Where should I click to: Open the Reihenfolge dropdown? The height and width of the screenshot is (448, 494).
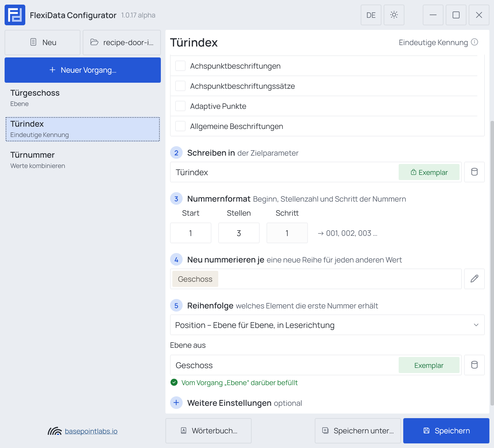click(x=327, y=325)
